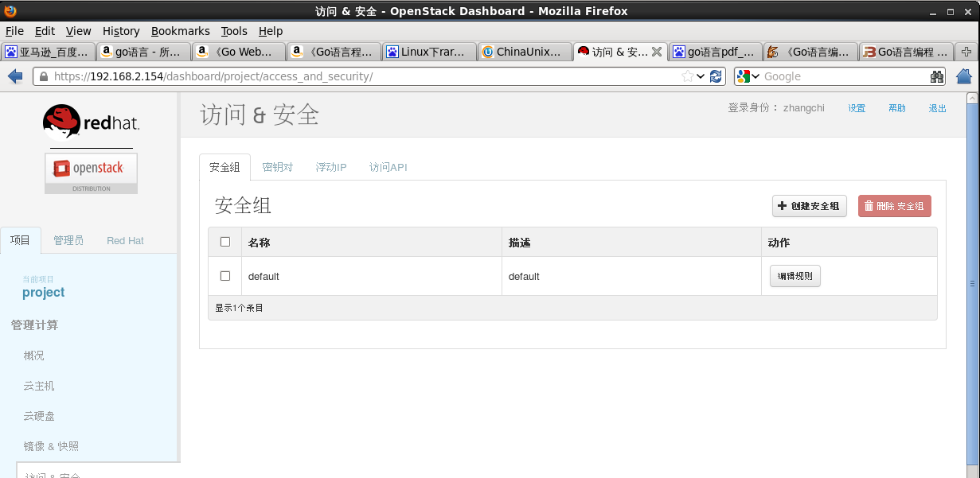This screenshot has height=478, width=980.
Task: Open the Bookmarks menu
Action: tap(180, 31)
